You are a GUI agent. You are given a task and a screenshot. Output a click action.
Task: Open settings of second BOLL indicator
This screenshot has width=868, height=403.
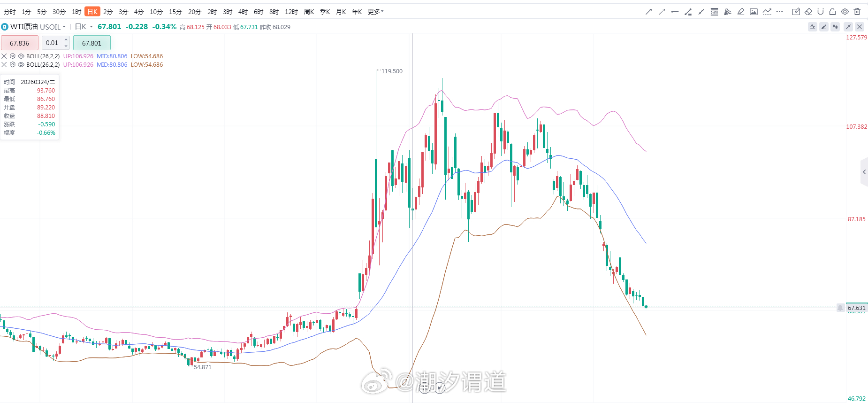(13, 64)
